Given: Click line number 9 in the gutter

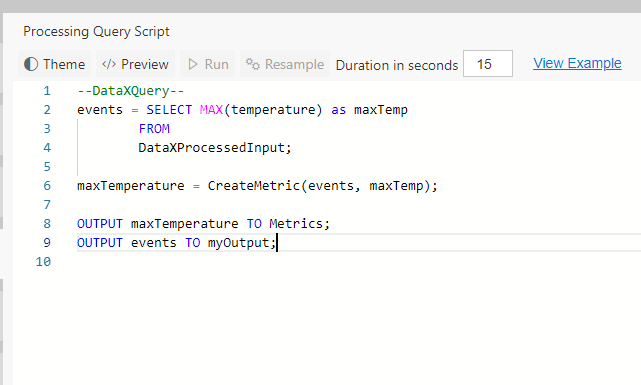Looking at the screenshot, I should [x=47, y=243].
